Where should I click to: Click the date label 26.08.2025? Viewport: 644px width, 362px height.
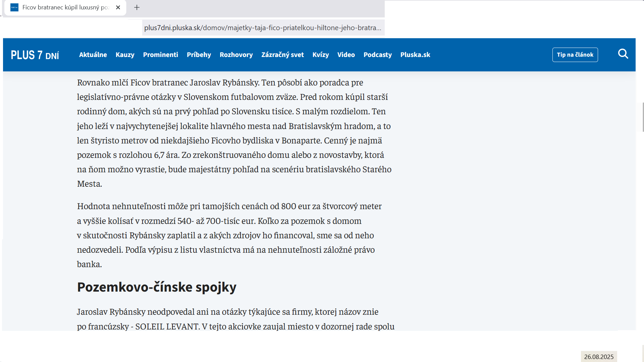coord(599,357)
